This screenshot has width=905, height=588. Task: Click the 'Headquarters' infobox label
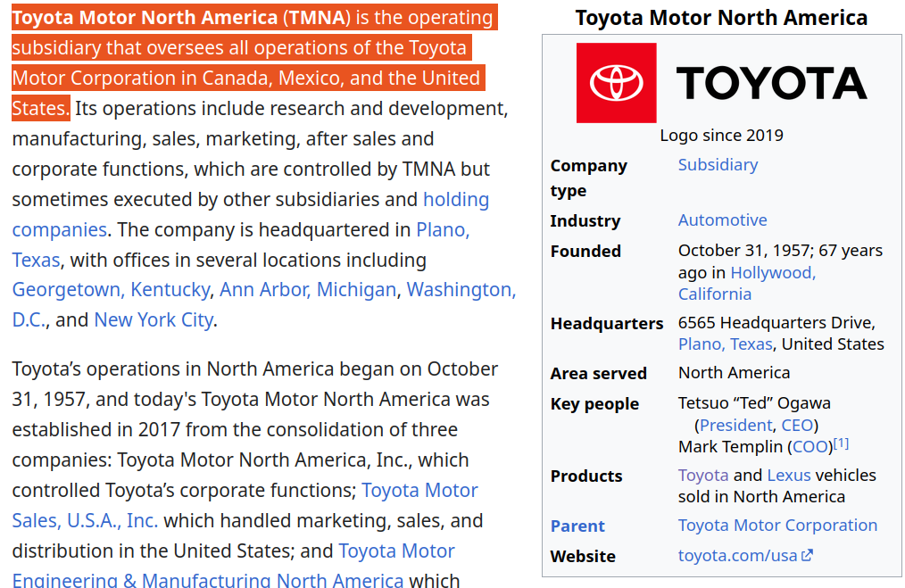pos(607,324)
